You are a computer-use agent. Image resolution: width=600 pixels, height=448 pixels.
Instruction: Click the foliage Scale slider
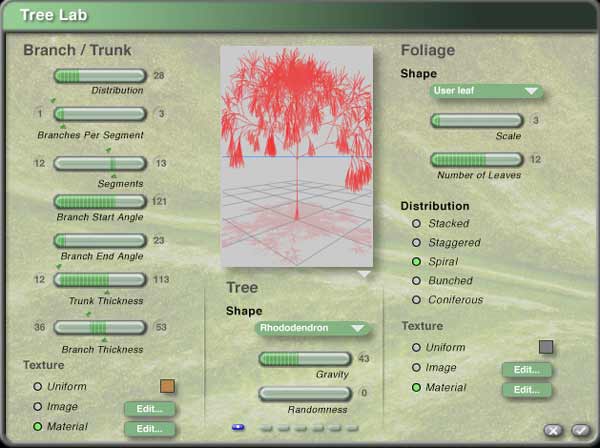477,121
